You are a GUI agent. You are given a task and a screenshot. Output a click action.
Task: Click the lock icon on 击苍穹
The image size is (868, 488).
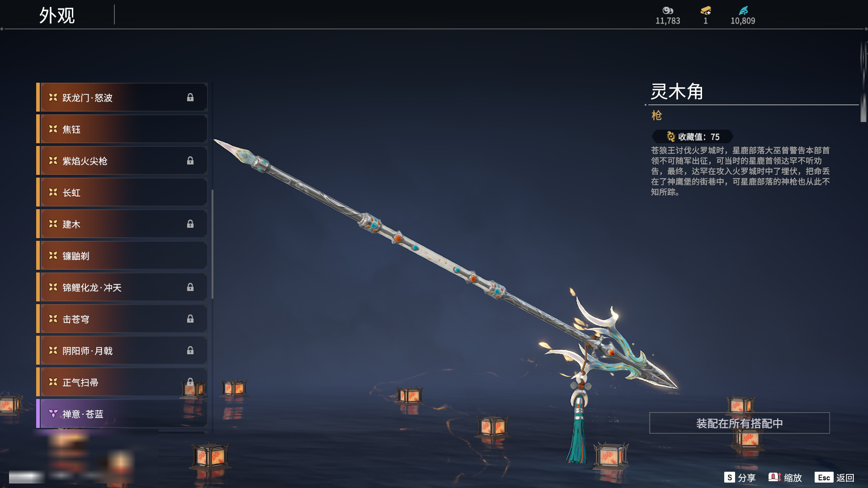pyautogui.click(x=190, y=319)
